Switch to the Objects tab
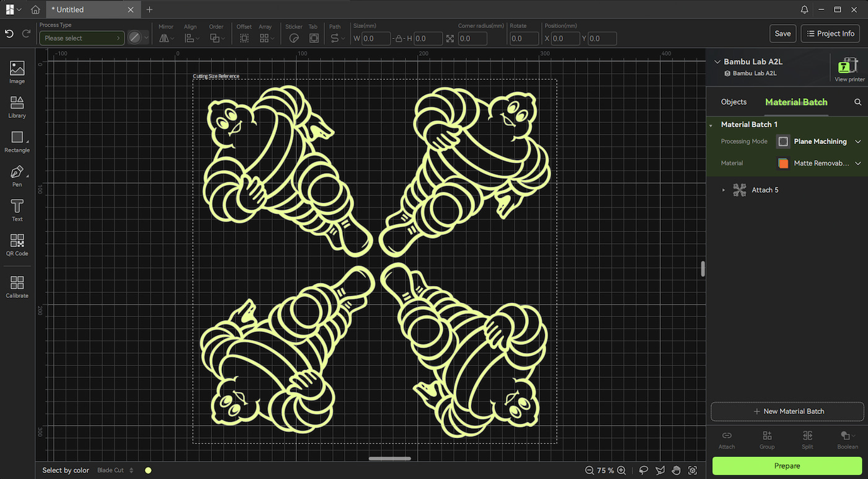This screenshot has height=479, width=868. tap(733, 102)
